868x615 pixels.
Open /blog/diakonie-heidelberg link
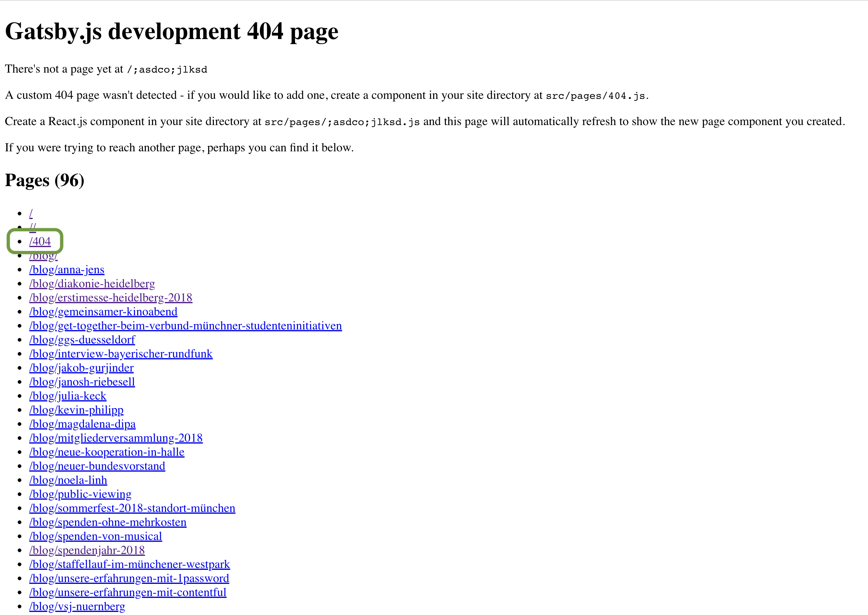click(x=92, y=284)
